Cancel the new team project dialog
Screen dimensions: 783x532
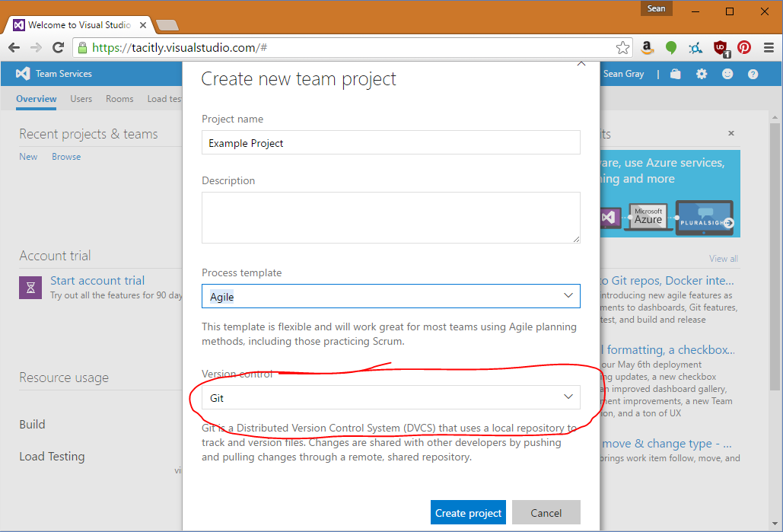click(x=546, y=513)
